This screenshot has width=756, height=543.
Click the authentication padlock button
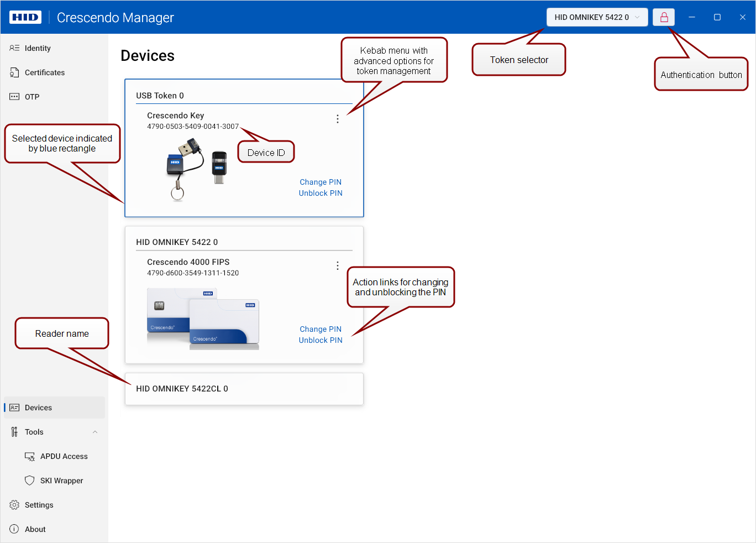(664, 17)
